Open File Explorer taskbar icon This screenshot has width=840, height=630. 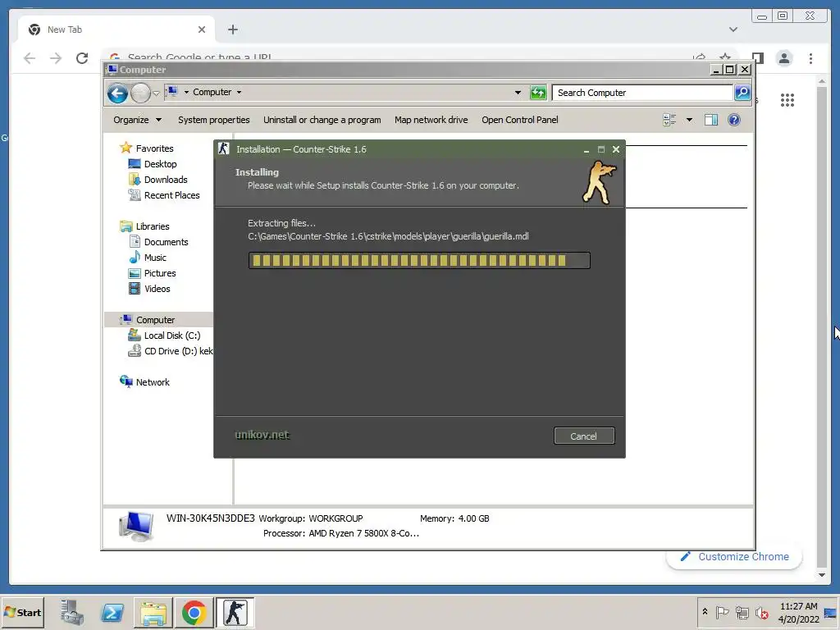(x=153, y=612)
